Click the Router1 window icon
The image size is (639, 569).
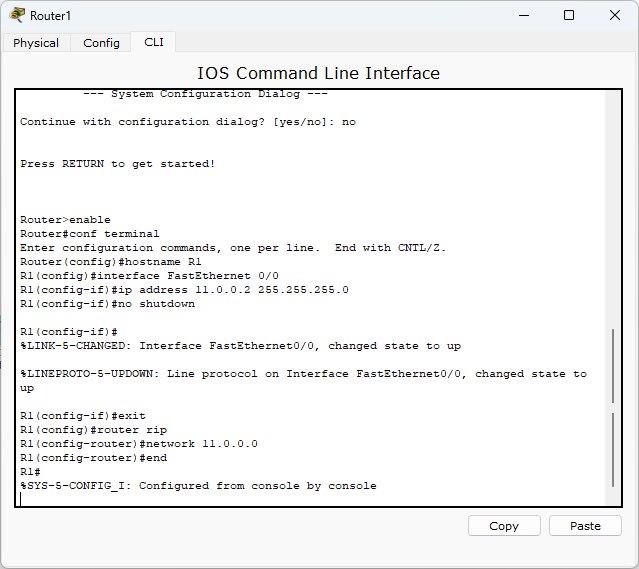click(x=17, y=15)
